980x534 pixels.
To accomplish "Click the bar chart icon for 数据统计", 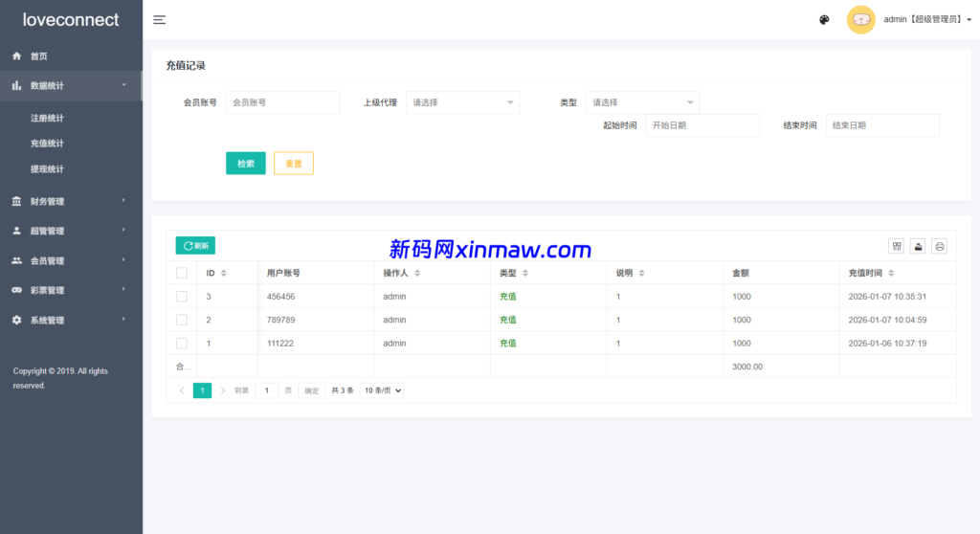I will click(x=17, y=86).
